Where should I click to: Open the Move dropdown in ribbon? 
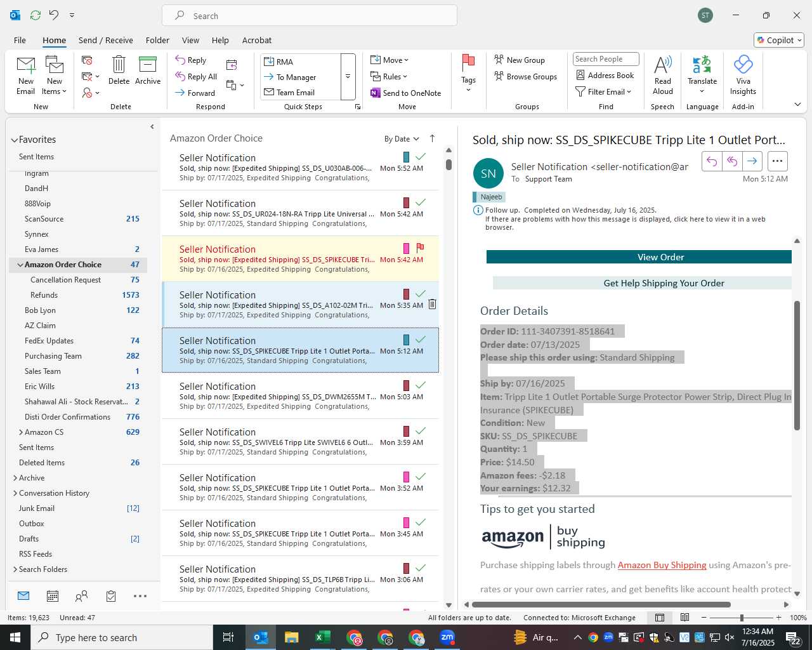coord(390,60)
